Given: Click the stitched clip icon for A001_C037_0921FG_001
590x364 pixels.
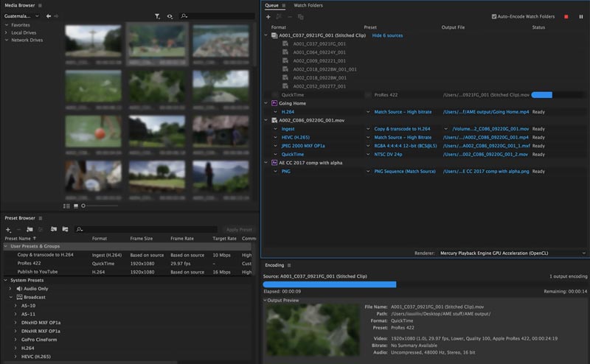Looking at the screenshot, I should pyautogui.click(x=274, y=35).
